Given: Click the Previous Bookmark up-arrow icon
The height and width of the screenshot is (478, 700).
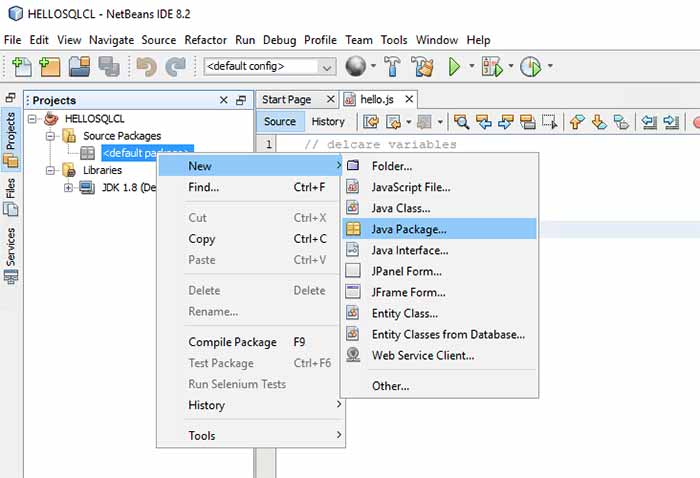Looking at the screenshot, I should pos(577,121).
